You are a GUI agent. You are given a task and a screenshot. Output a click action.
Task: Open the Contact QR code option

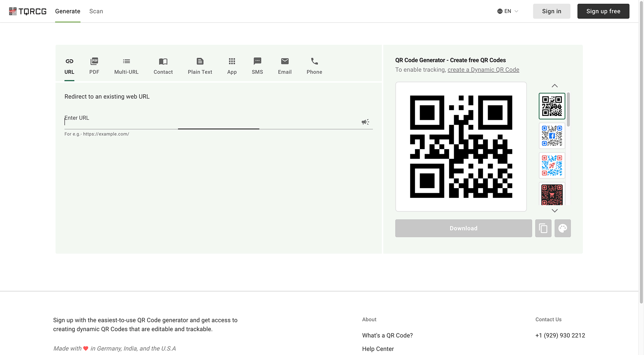pyautogui.click(x=163, y=66)
